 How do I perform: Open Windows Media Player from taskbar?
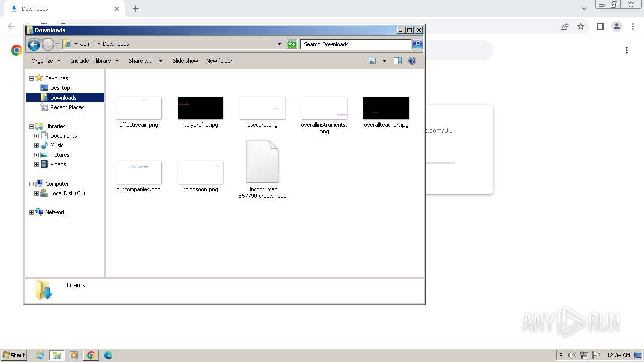point(74,355)
